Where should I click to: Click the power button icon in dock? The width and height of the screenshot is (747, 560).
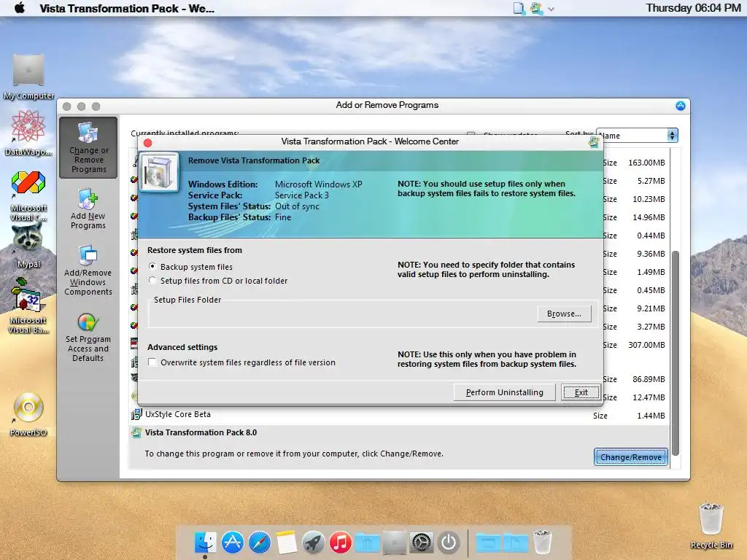449,542
